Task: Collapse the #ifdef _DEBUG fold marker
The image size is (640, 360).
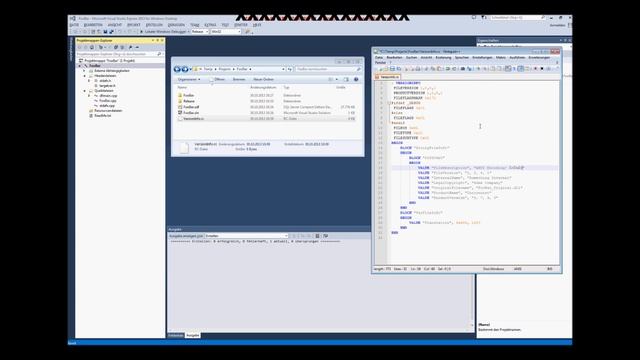Action: click(389, 103)
